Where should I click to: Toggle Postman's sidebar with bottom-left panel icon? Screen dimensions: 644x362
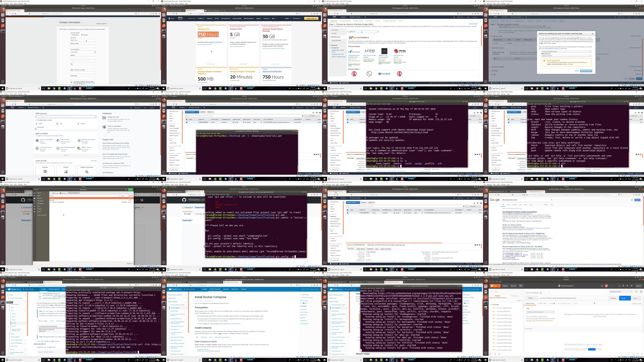[x=491, y=354]
